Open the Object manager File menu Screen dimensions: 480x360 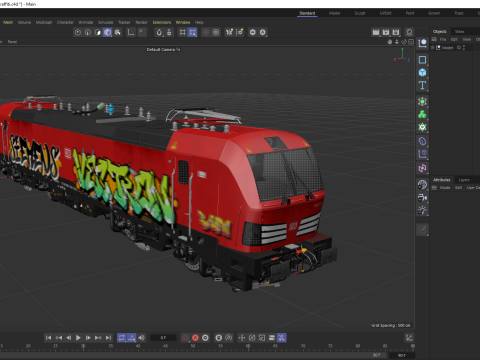[x=443, y=39]
